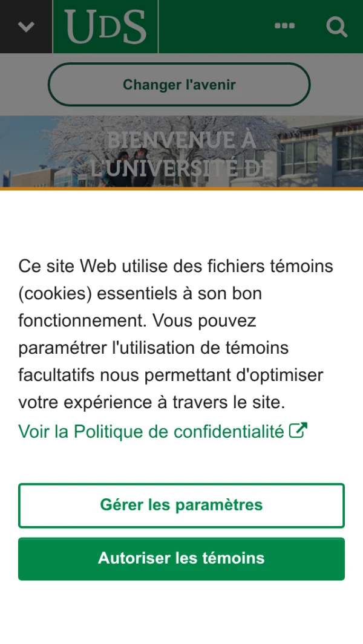The width and height of the screenshot is (363, 644).
Task: Click the cookie notice paragraph text
Action: [175, 334]
